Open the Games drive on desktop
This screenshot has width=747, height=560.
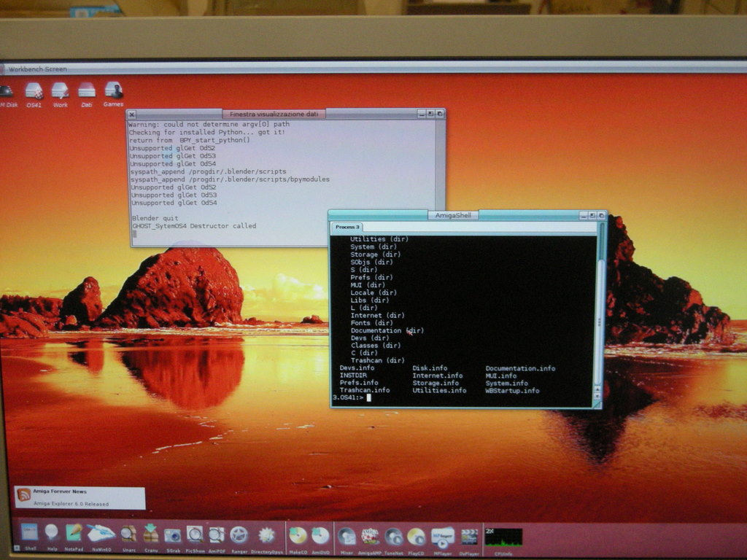tap(113, 90)
